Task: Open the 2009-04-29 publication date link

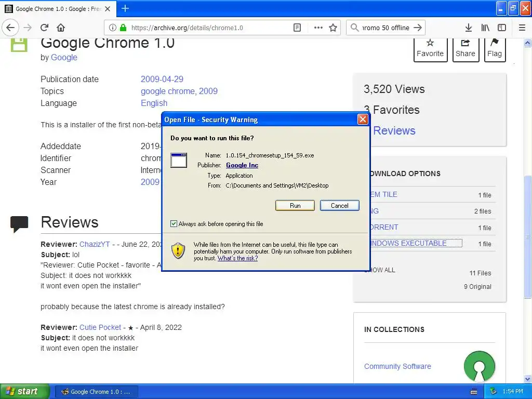Action: [x=162, y=79]
